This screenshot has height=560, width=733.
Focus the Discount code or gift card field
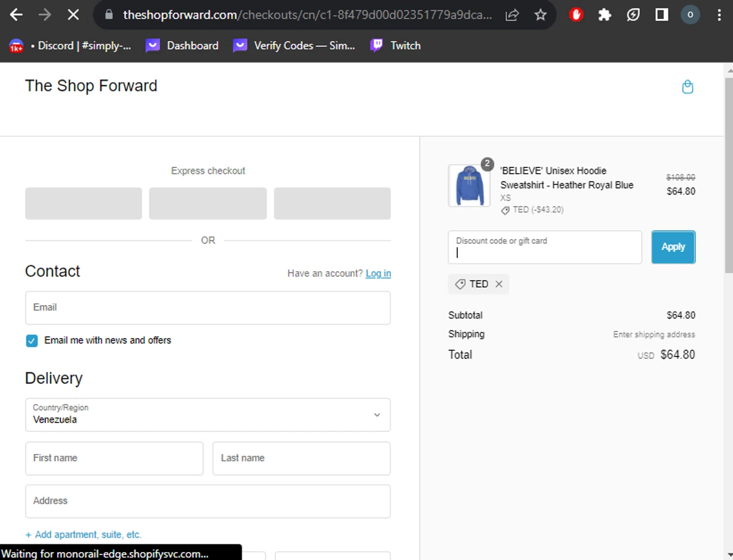(545, 247)
